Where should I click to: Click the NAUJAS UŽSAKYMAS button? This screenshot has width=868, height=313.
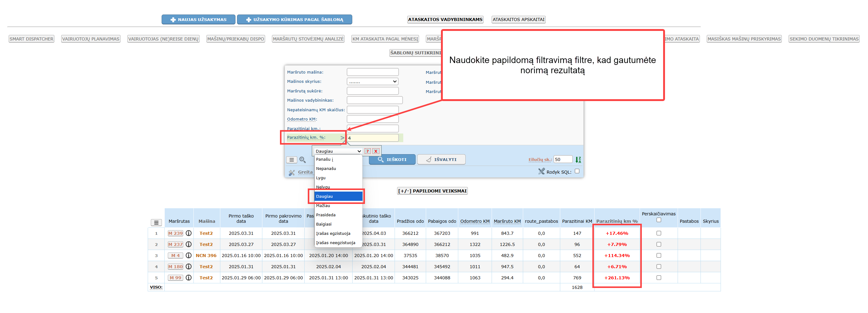(x=198, y=19)
